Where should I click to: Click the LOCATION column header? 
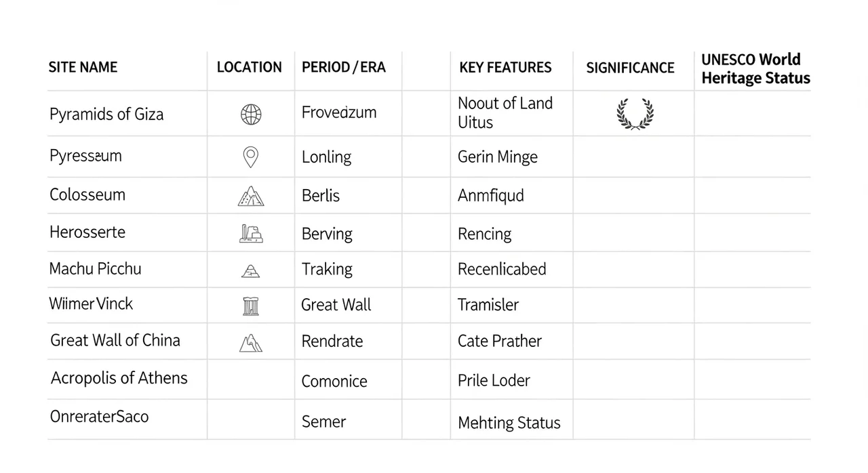(x=249, y=67)
